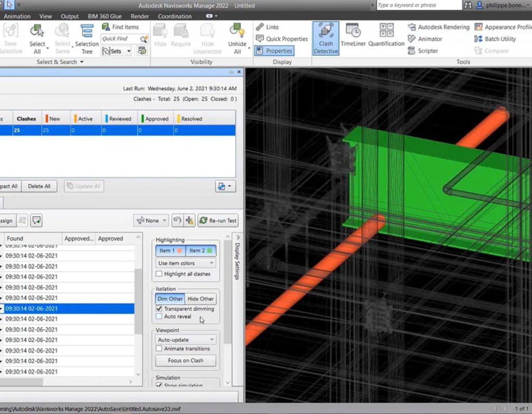
Task: Expand Select & Search panel arrow
Action: [x=82, y=62]
